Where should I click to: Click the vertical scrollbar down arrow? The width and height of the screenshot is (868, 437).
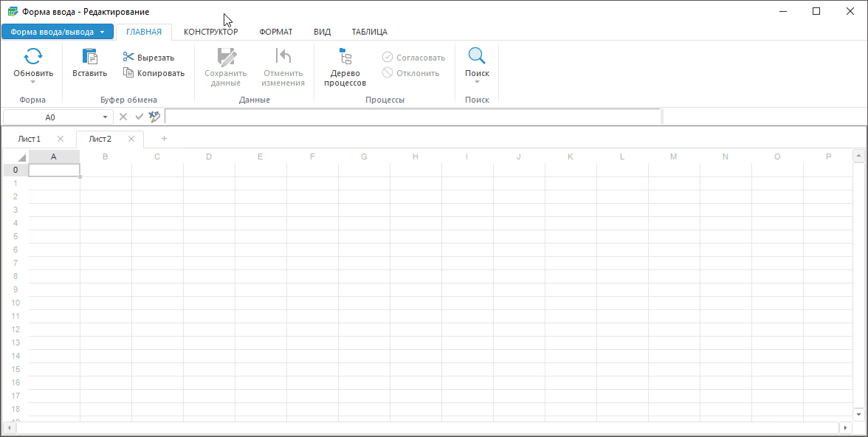pyautogui.click(x=858, y=413)
